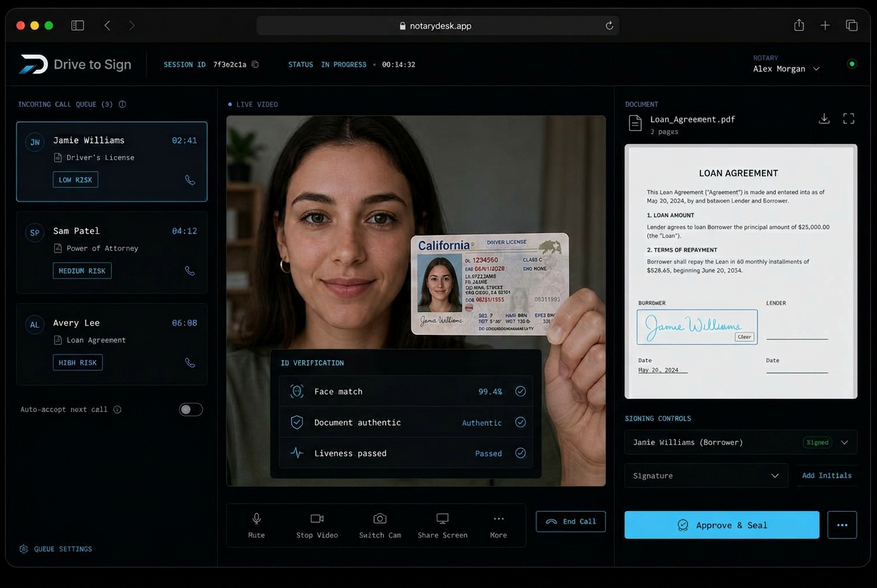This screenshot has height=588, width=877.
Task: Click the AL avatar circle
Action: click(35, 325)
